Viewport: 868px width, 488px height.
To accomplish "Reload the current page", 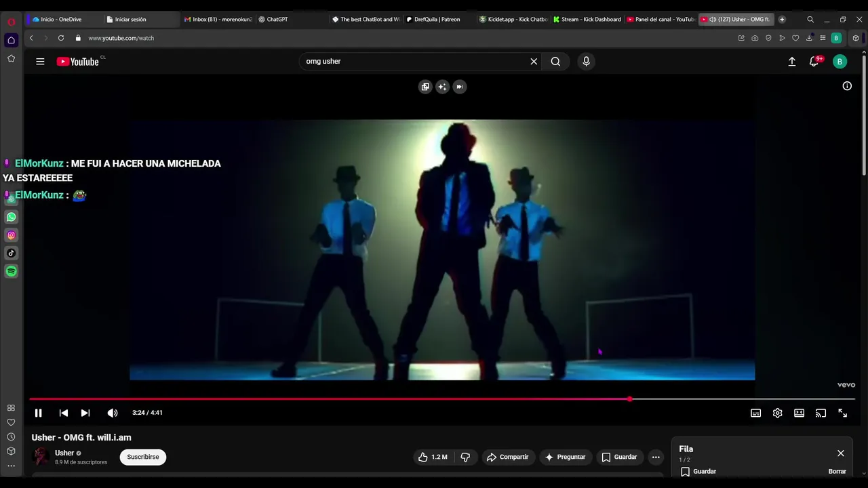I will pos(61,38).
